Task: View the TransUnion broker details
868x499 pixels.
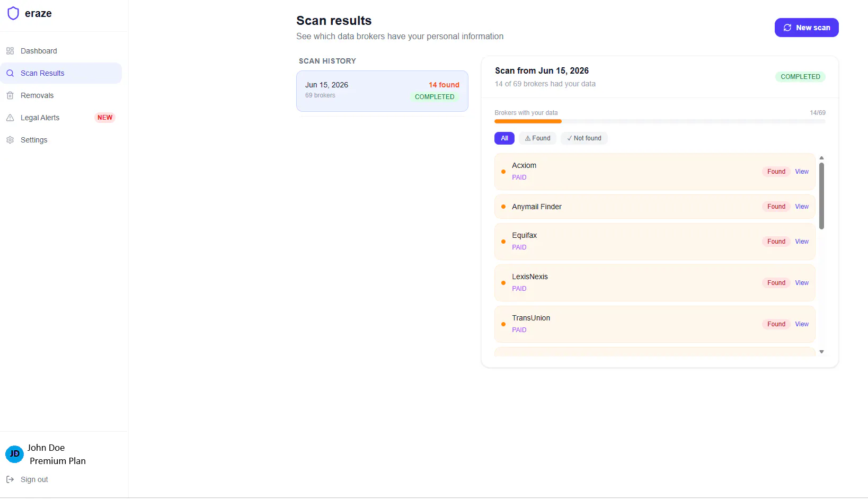Action: click(x=802, y=324)
